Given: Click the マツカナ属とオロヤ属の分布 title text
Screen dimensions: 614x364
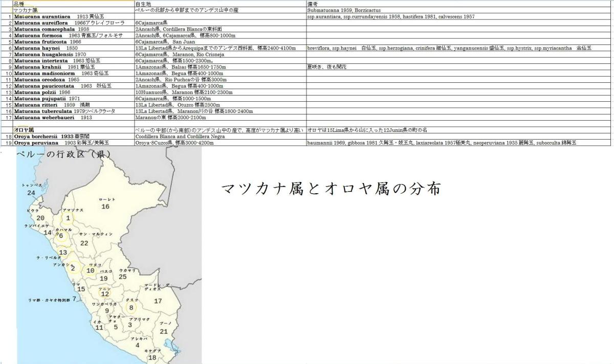Looking at the screenshot, I should (331, 189).
